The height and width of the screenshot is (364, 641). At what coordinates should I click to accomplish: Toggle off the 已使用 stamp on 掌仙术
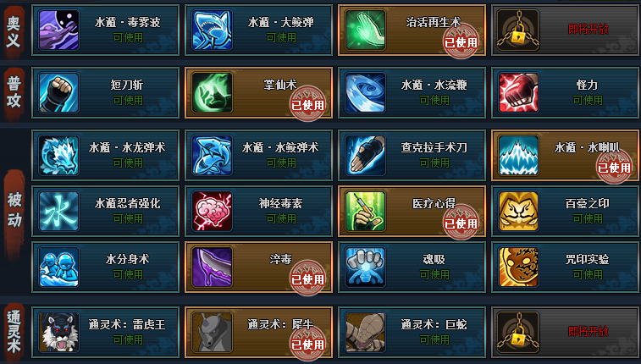tap(307, 104)
